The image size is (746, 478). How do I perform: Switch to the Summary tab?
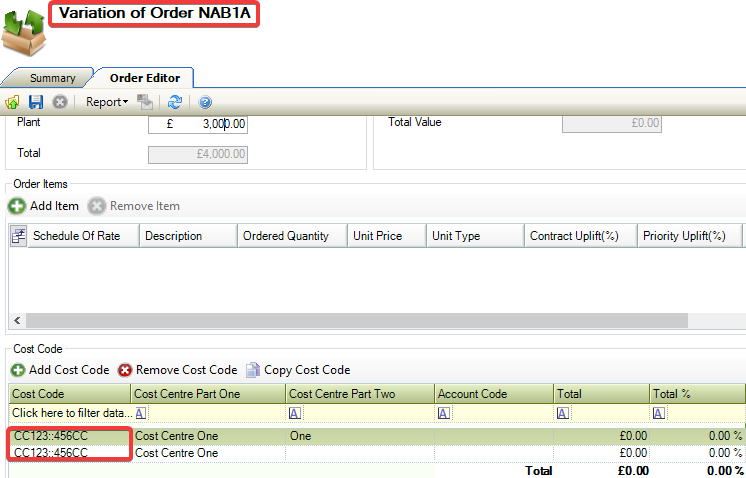tap(52, 78)
